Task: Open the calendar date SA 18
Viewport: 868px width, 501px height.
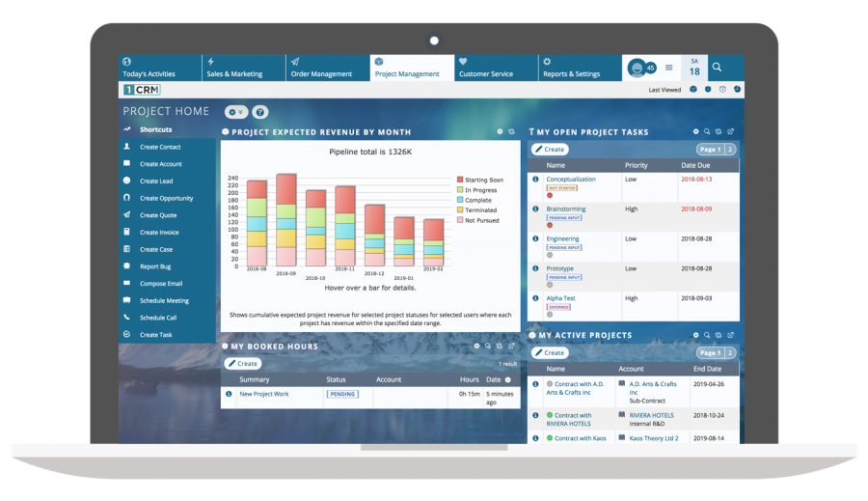Action: [x=694, y=68]
